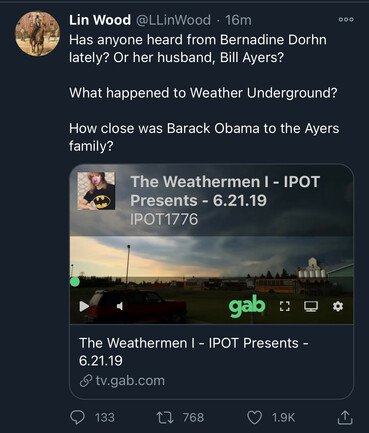Click the reply speech bubble icon
This screenshot has width=369, height=433.
point(78,417)
